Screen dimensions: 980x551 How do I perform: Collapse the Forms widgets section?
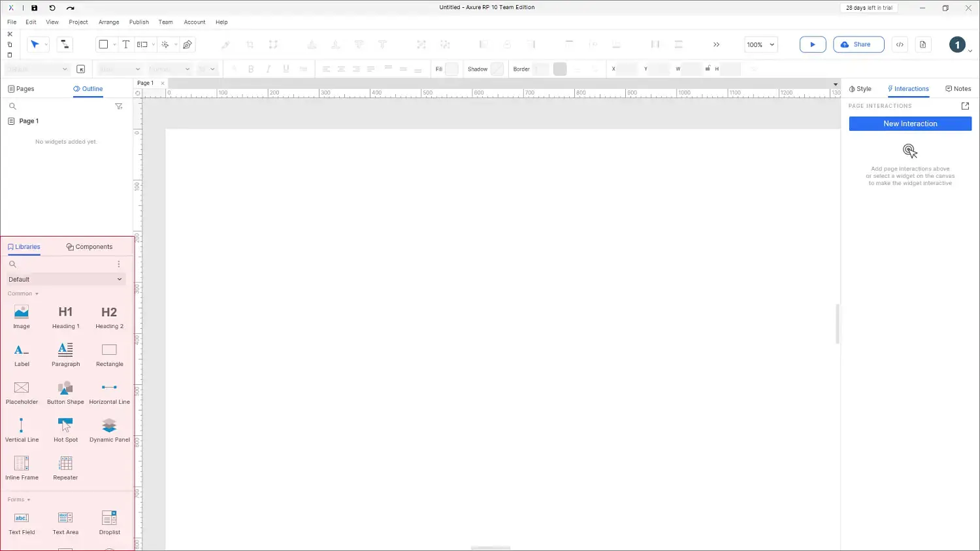click(19, 499)
